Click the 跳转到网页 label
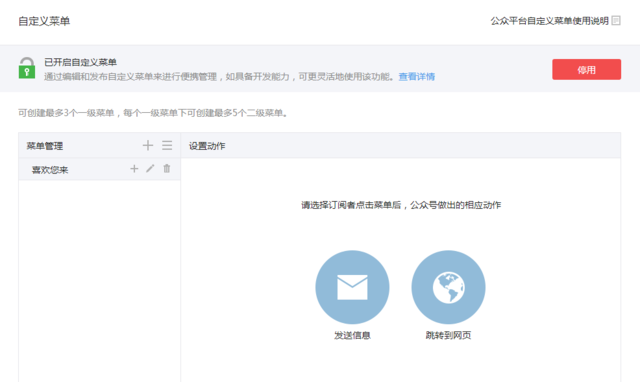640x382 pixels. [x=448, y=335]
